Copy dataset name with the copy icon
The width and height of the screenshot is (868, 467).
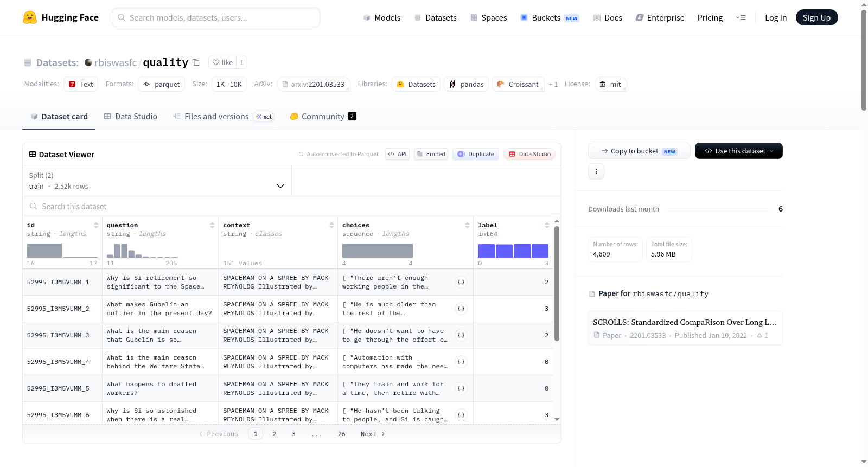pyautogui.click(x=196, y=63)
